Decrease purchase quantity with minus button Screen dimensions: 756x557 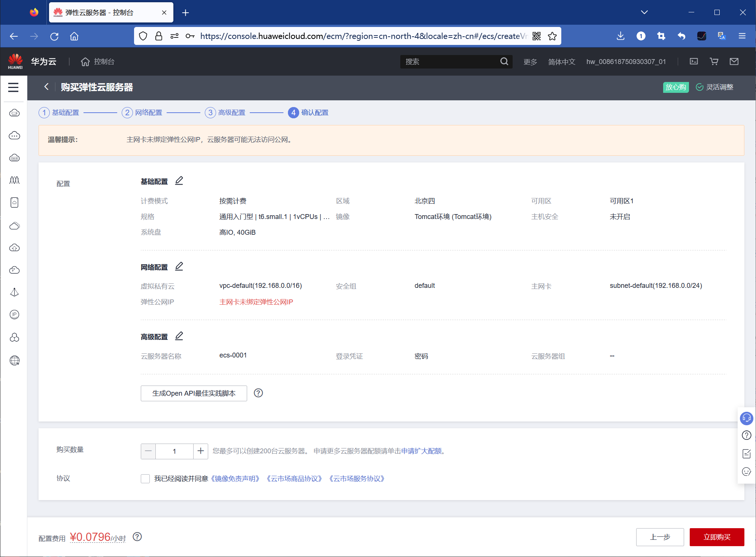[148, 451]
